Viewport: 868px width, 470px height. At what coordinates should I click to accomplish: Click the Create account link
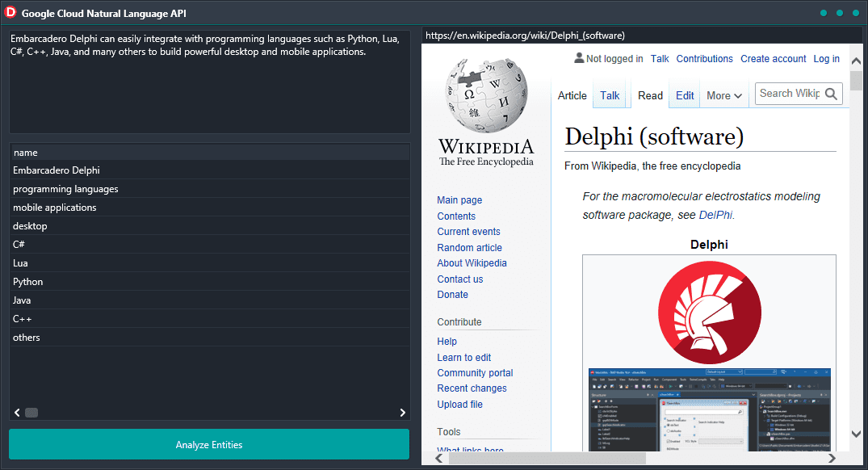pyautogui.click(x=773, y=59)
